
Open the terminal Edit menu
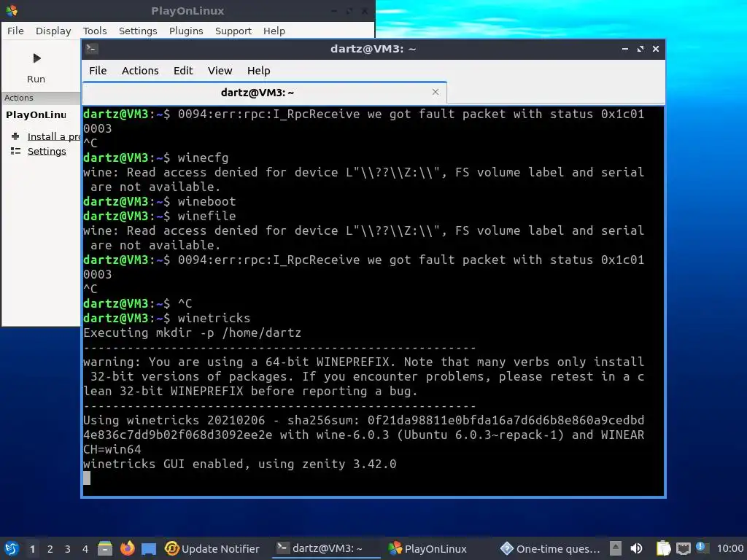point(183,71)
